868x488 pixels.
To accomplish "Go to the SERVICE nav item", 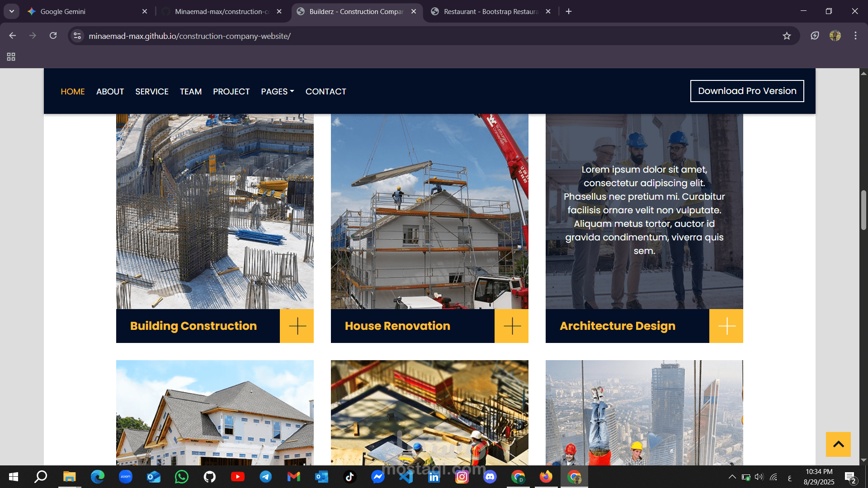I will click(x=151, y=92).
